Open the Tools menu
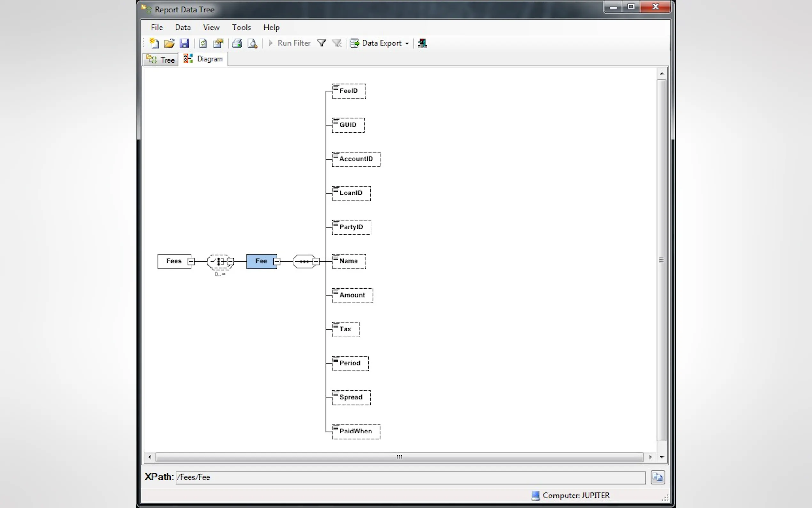The height and width of the screenshot is (508, 812). pyautogui.click(x=241, y=27)
